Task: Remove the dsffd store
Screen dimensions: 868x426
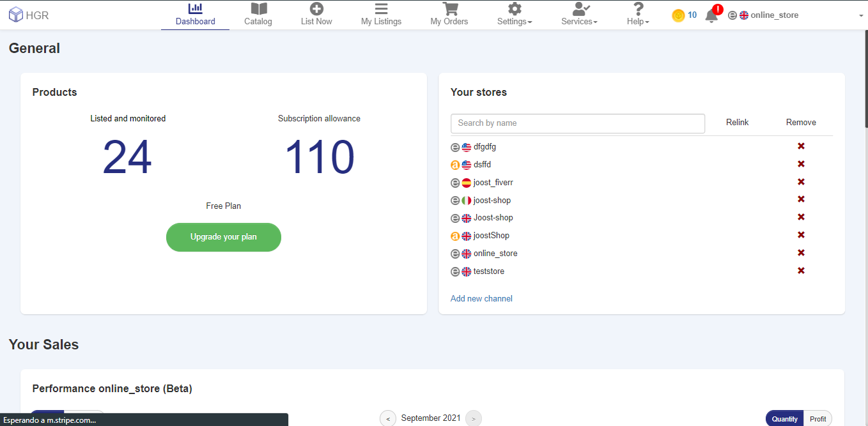Action: click(801, 164)
